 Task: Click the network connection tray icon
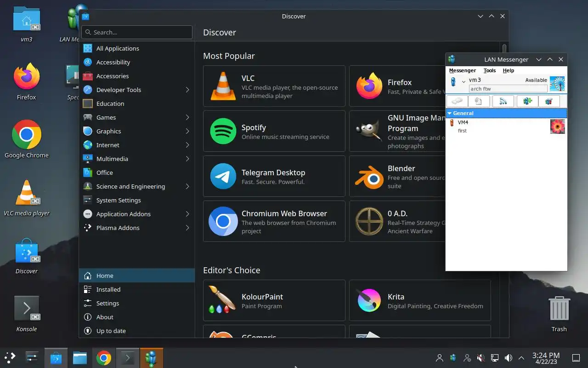495,358
